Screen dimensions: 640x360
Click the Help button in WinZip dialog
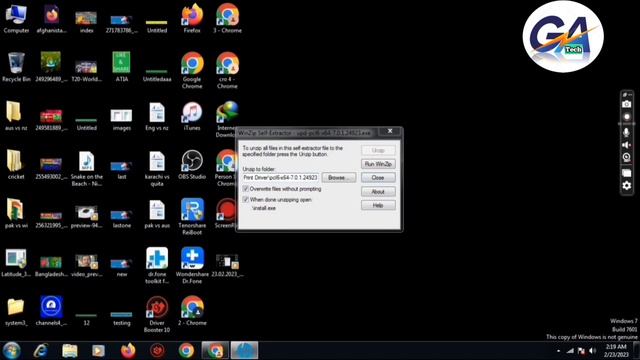[x=378, y=205]
